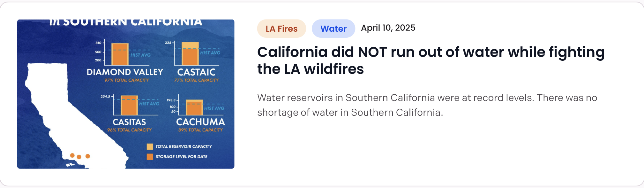Click the Cachuma reservoir bar chart
Image resolution: width=644 pixels, height=188 pixels.
point(194,107)
